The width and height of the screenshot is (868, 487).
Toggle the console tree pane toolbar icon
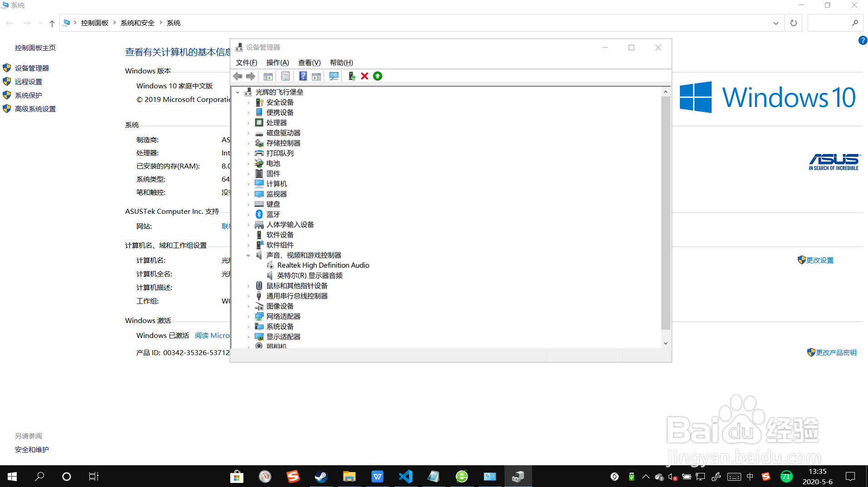tap(268, 76)
